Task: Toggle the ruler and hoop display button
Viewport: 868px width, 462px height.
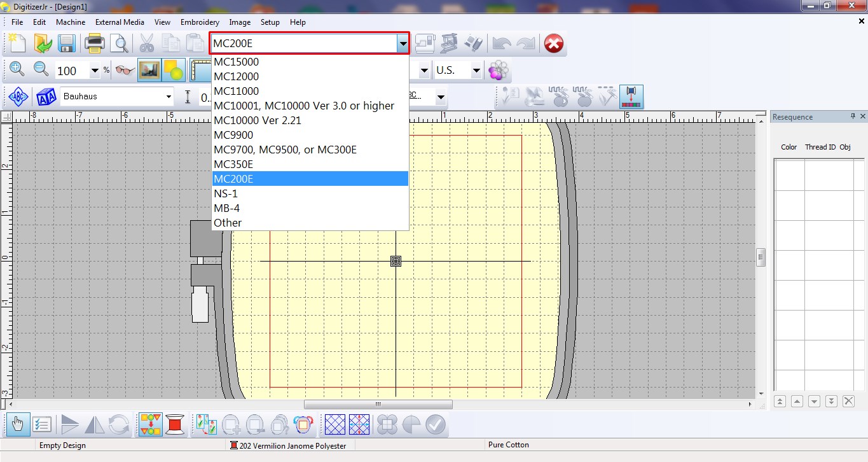Action: click(x=200, y=70)
